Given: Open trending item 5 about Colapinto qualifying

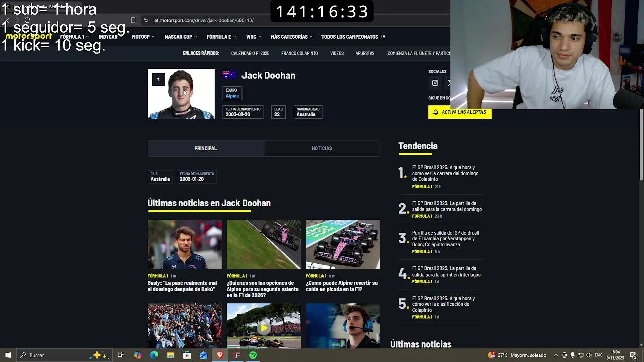Looking at the screenshot, I should pyautogui.click(x=443, y=304).
